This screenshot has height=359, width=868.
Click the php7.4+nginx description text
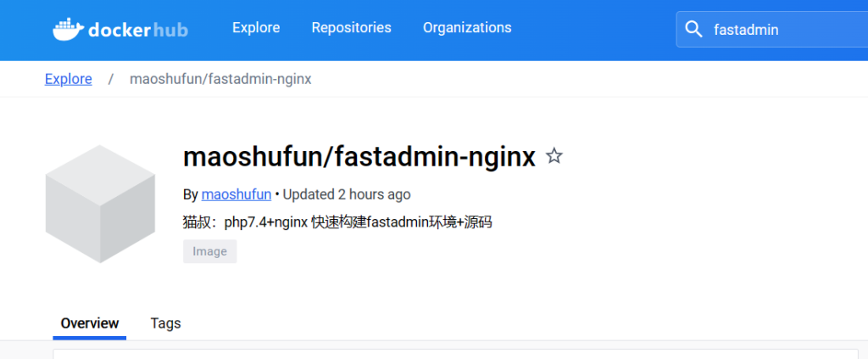[x=337, y=222]
